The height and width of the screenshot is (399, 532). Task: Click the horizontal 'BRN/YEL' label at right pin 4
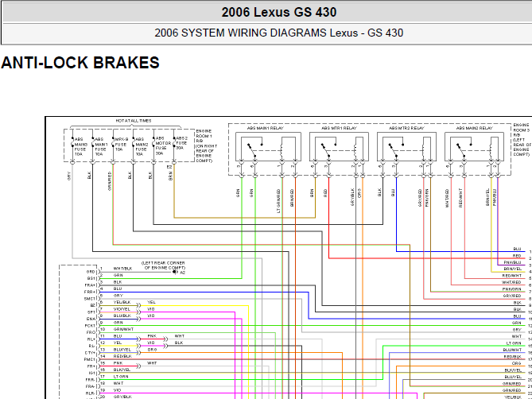click(512, 269)
